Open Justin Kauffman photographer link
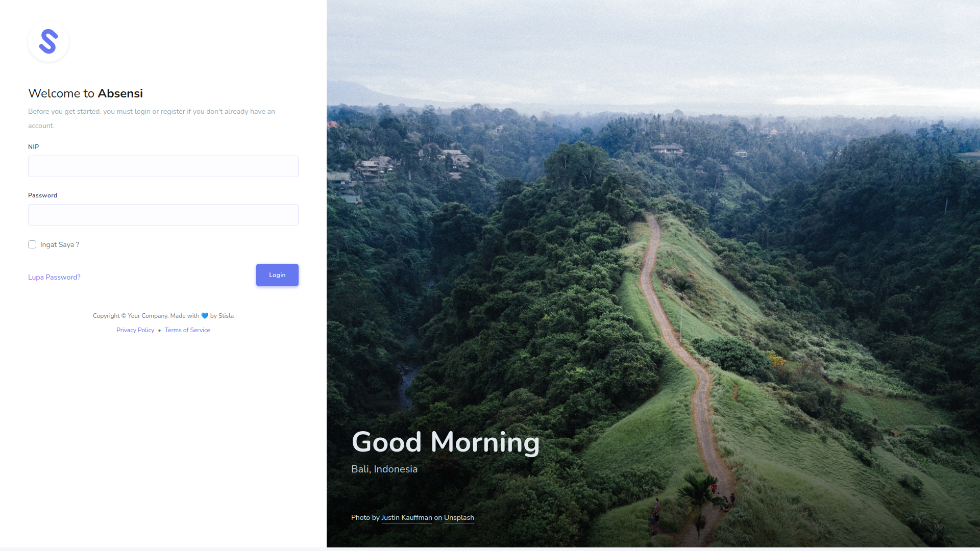 (x=407, y=517)
